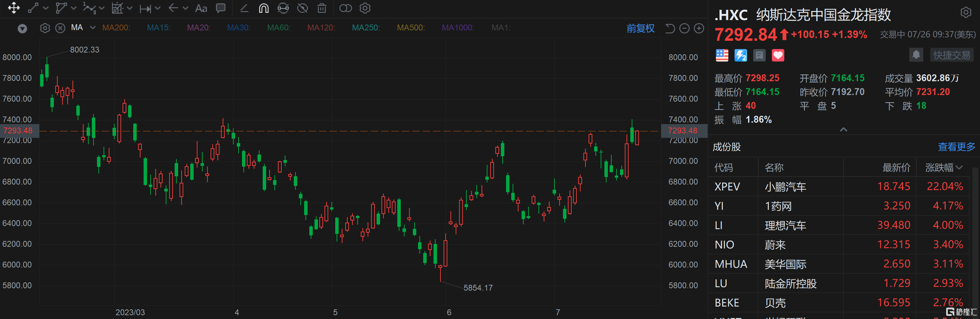This screenshot has height=319, width=980.
Task: Click the 名称 column header
Action: pos(774,167)
